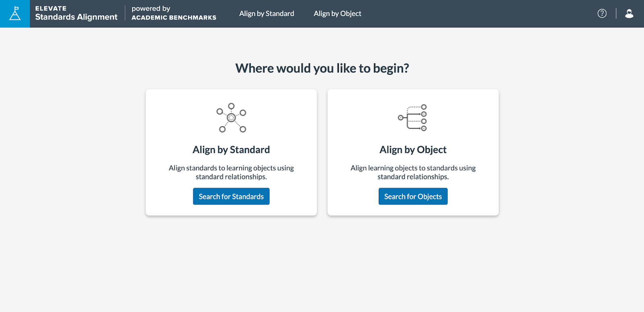Click the Elevate flask logo icon
The image size is (644, 312).
pyautogui.click(x=15, y=14)
